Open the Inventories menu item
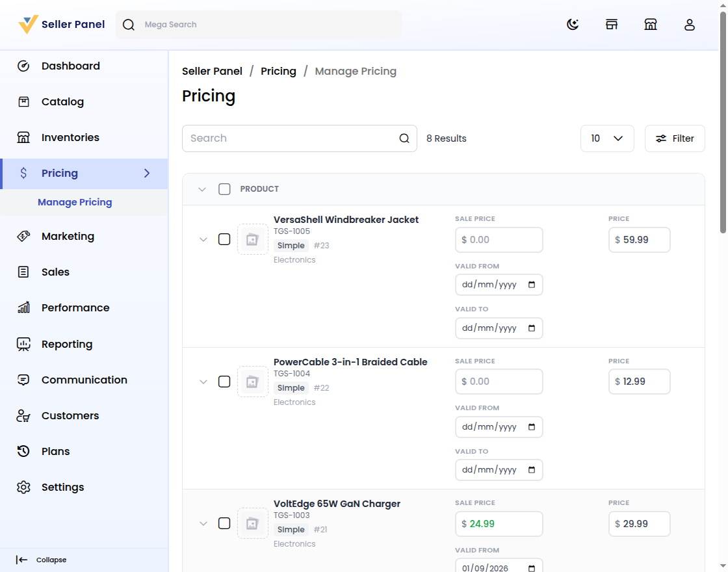The height and width of the screenshot is (572, 728). pyautogui.click(x=84, y=137)
